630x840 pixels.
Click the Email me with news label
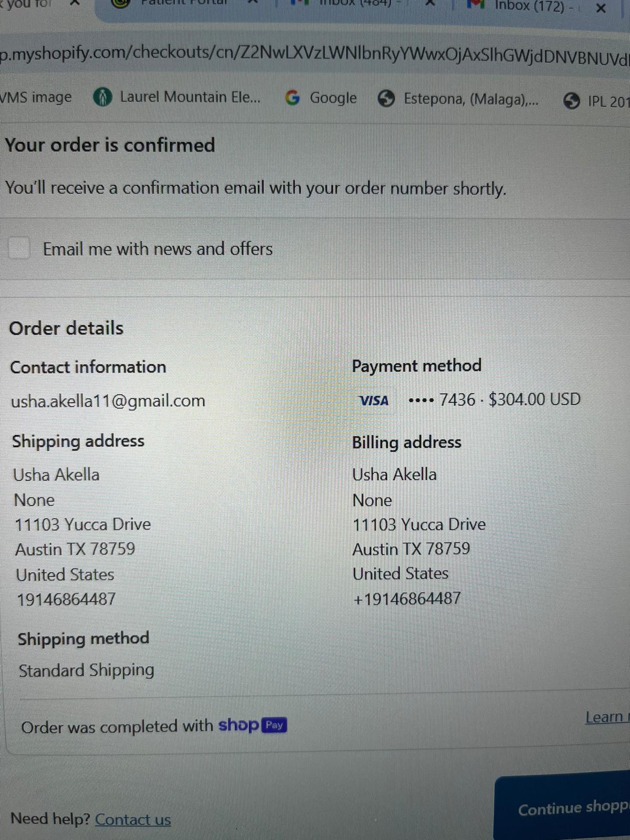coord(157,249)
